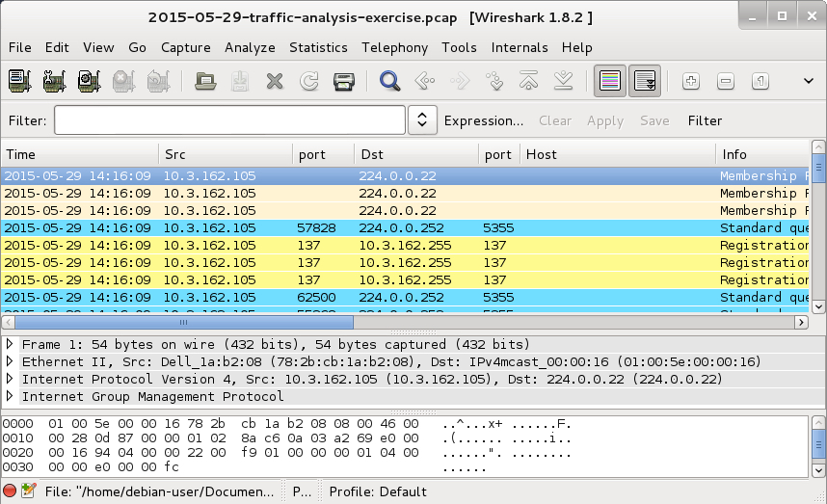The height and width of the screenshot is (504, 827).
Task: Click the display filter input field
Action: [230, 120]
